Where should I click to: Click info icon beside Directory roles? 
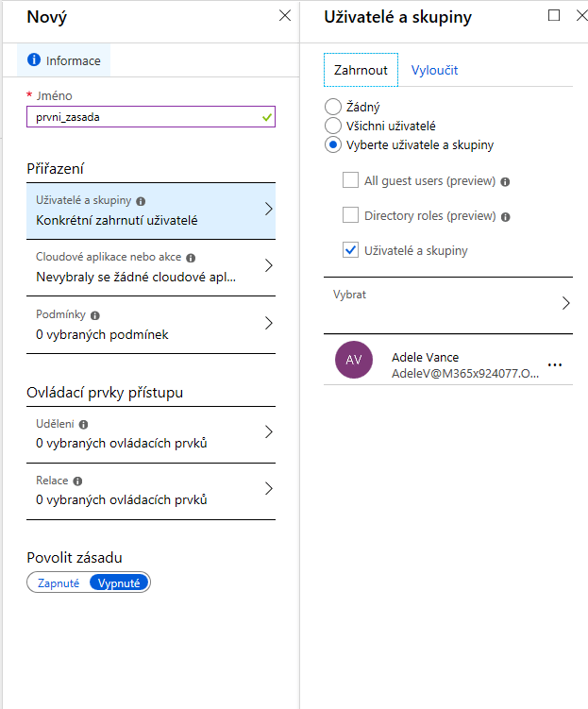click(506, 216)
